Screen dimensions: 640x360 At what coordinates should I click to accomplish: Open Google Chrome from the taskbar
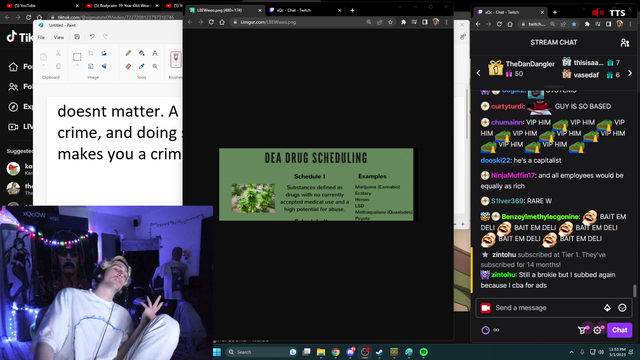[x=336, y=352]
